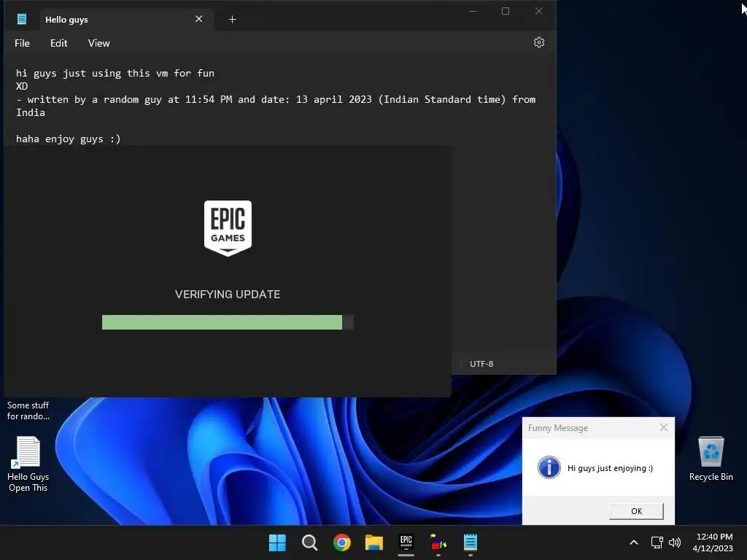Show hidden icons in system tray
747x560 pixels.
click(634, 542)
